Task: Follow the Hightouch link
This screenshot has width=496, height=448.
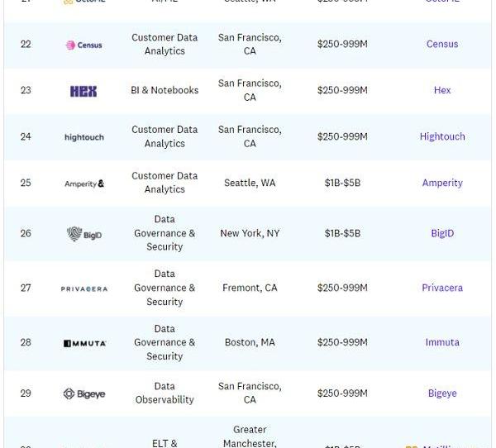Action: 442,136
